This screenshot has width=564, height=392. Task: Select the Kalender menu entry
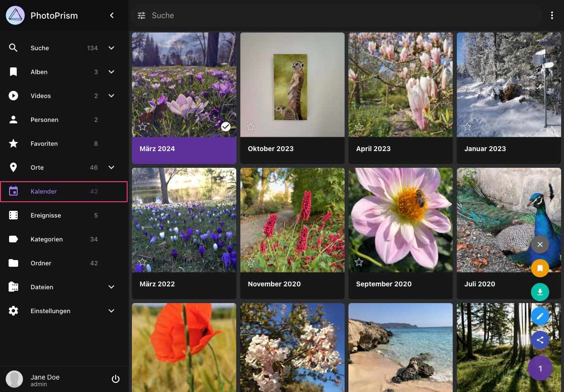(64, 191)
